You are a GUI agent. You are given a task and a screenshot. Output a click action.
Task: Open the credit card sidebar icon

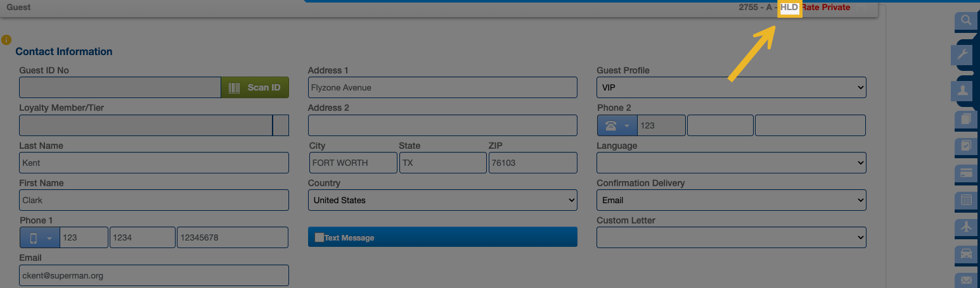point(966,172)
